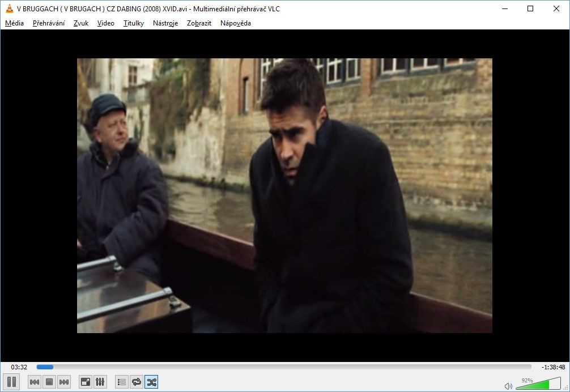Open the Zobrazit menu
The image size is (570, 392).
coord(199,23)
